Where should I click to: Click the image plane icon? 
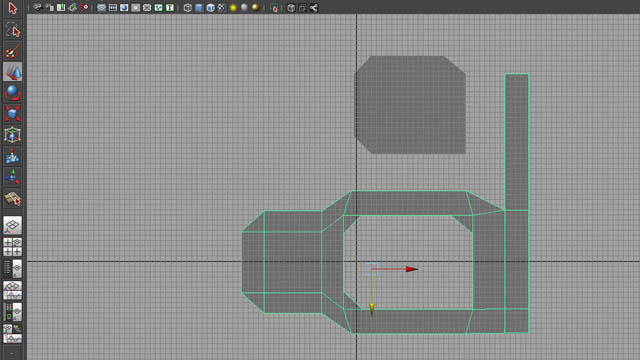coord(72,7)
